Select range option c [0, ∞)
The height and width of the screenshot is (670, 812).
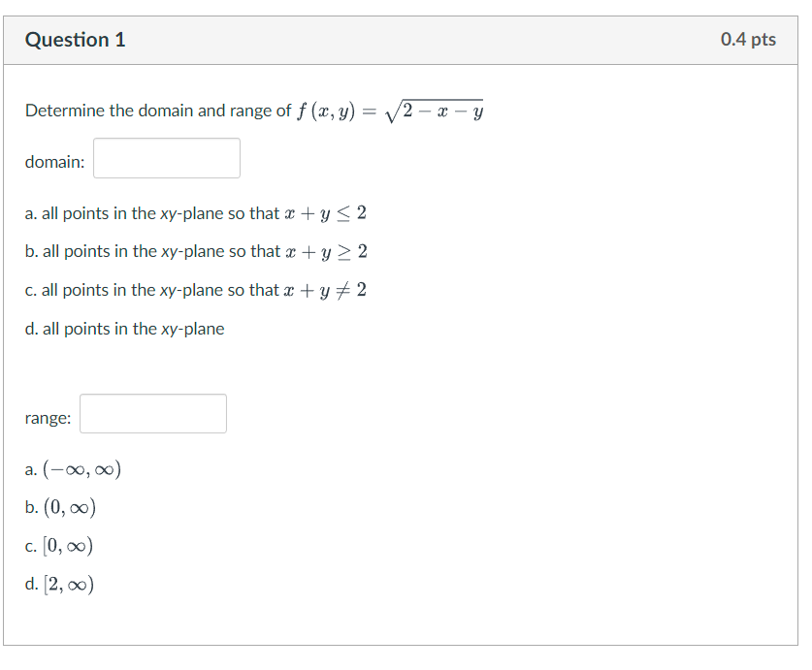tap(59, 546)
